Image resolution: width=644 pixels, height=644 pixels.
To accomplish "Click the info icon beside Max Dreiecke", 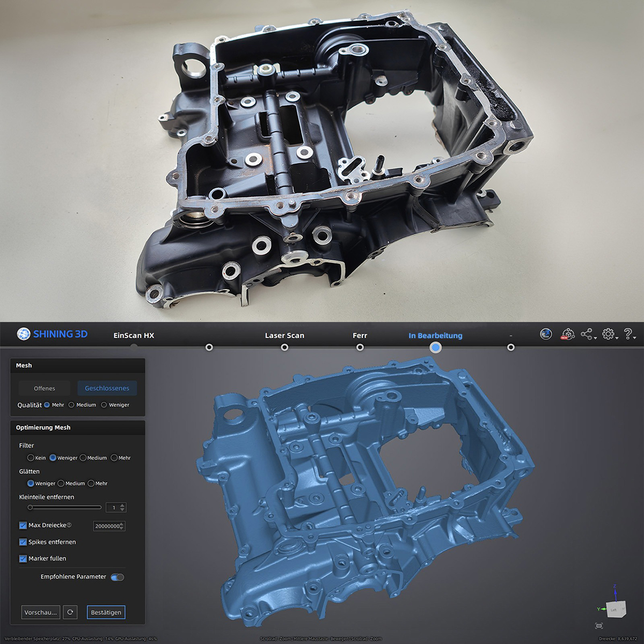I will (x=69, y=525).
